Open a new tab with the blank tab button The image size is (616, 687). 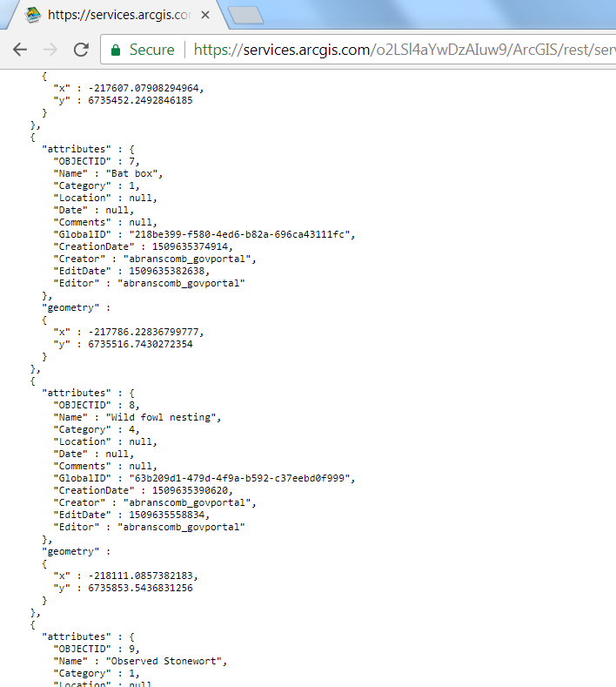[245, 16]
